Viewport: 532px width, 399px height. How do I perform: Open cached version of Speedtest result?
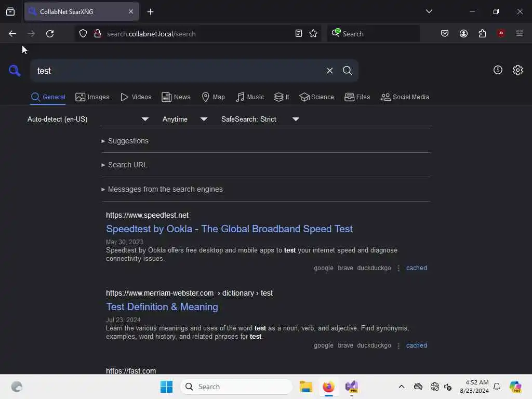(x=416, y=268)
